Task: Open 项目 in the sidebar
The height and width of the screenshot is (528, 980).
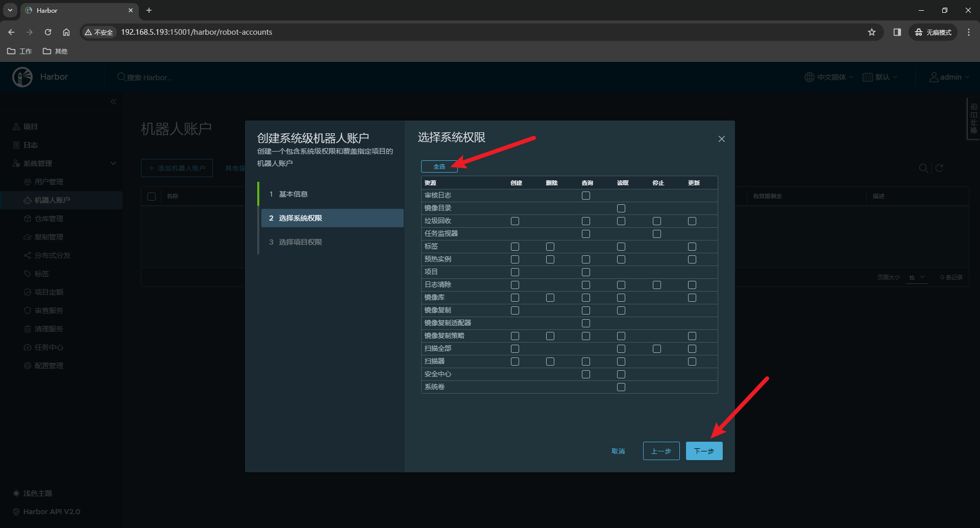Action: coord(31,127)
